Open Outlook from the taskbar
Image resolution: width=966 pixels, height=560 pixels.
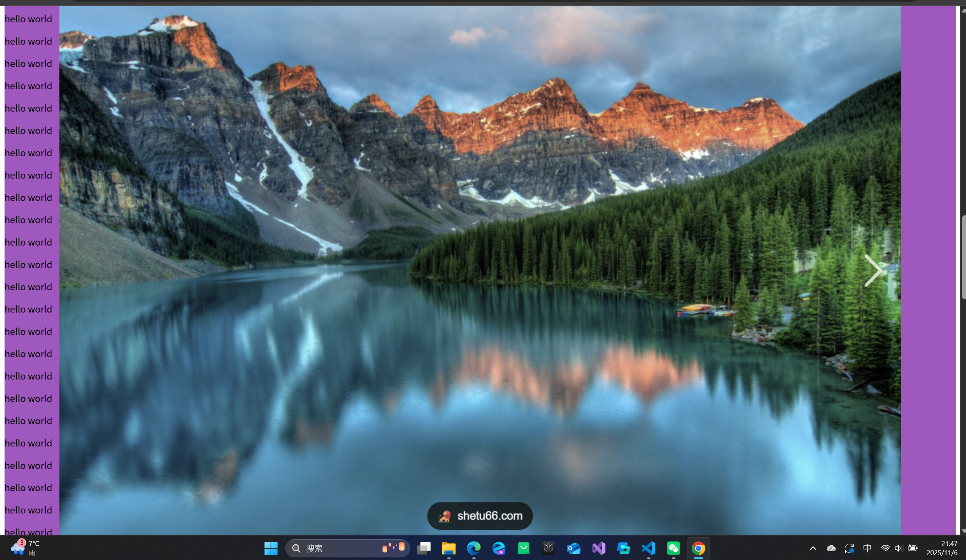pyautogui.click(x=574, y=548)
